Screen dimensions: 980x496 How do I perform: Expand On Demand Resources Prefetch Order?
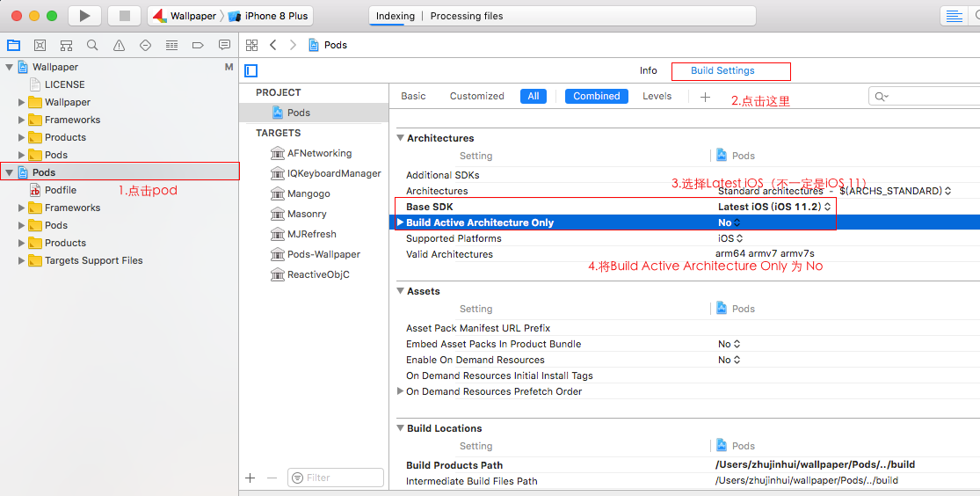click(401, 391)
